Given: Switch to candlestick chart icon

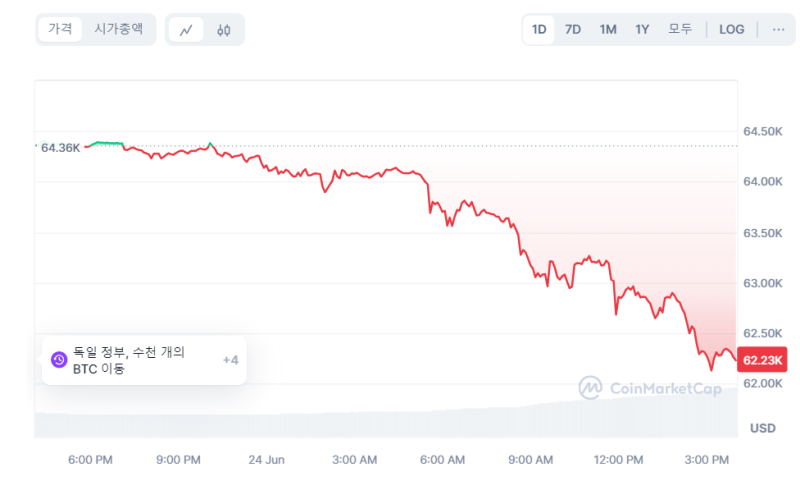Looking at the screenshot, I should tap(223, 30).
